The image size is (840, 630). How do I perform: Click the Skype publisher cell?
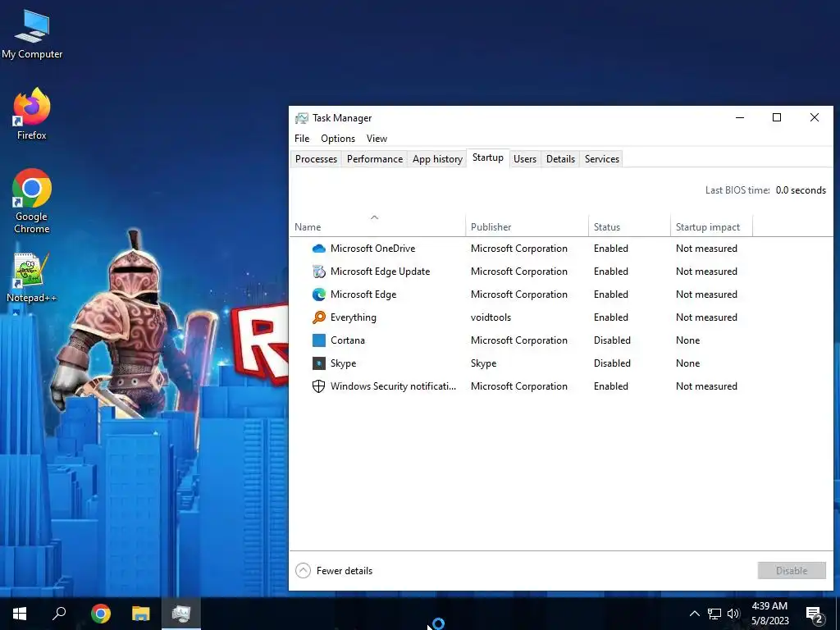click(484, 363)
